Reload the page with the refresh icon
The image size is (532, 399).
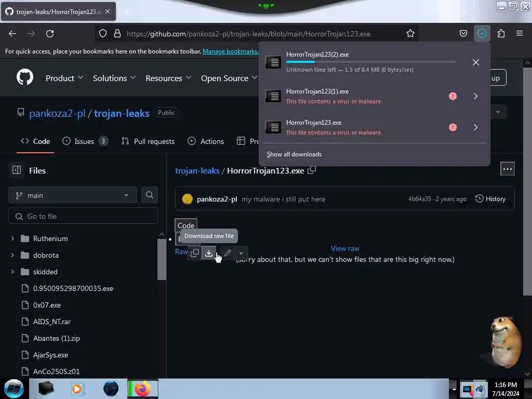(x=50, y=34)
